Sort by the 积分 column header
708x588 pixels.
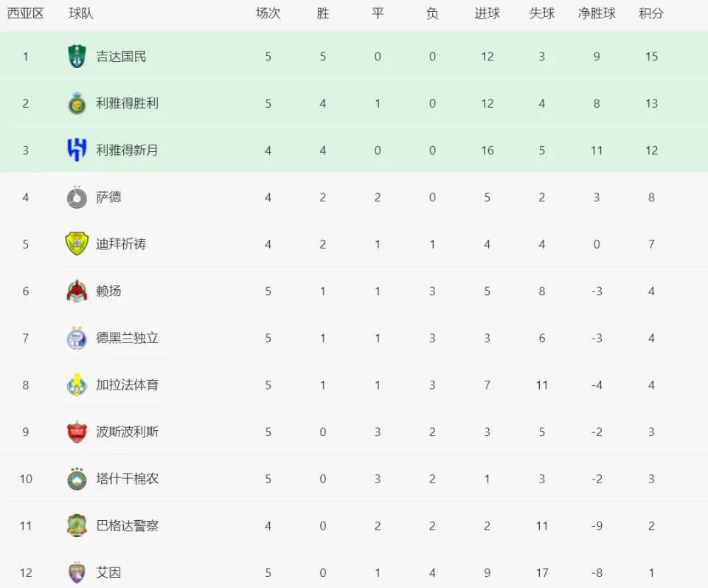pos(651,13)
